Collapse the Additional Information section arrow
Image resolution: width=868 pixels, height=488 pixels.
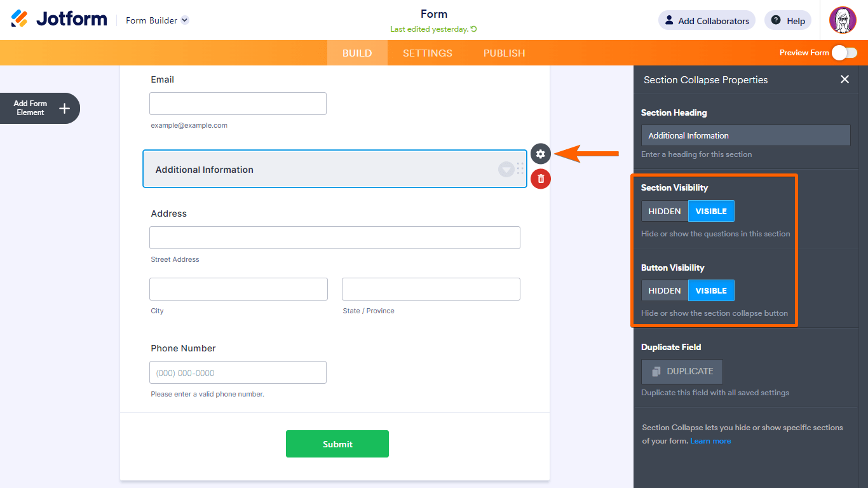(506, 169)
